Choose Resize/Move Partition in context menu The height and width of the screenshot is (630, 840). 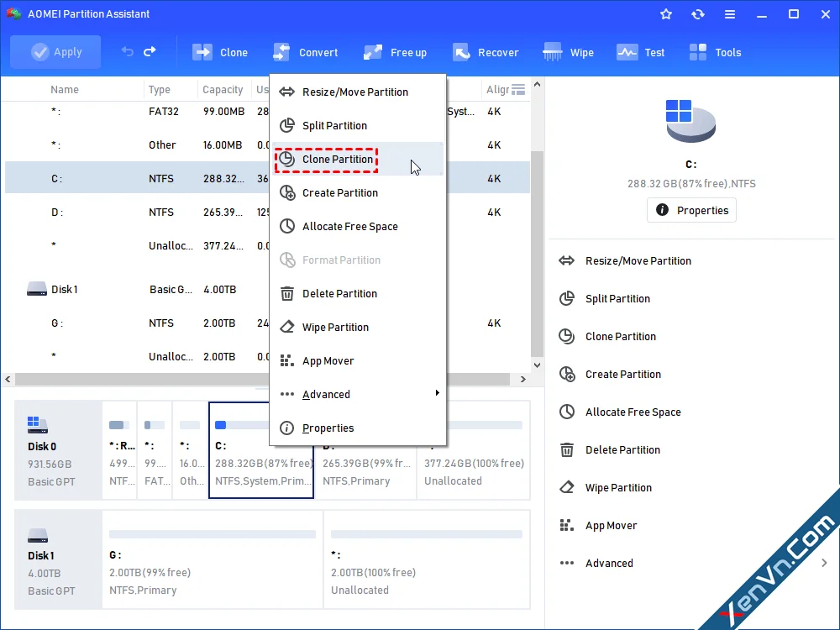click(x=357, y=92)
